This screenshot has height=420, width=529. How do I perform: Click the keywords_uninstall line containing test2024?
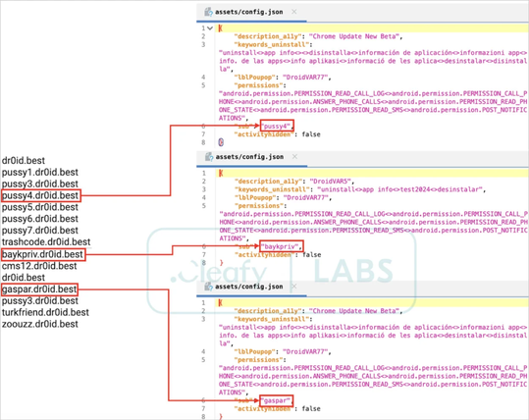click(x=360, y=189)
